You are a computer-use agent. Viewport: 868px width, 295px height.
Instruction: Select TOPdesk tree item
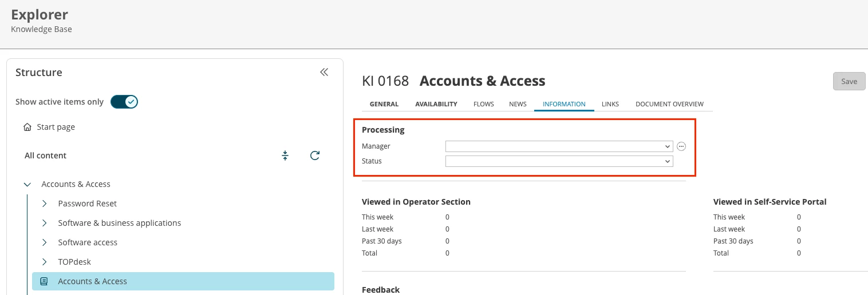pos(74,262)
